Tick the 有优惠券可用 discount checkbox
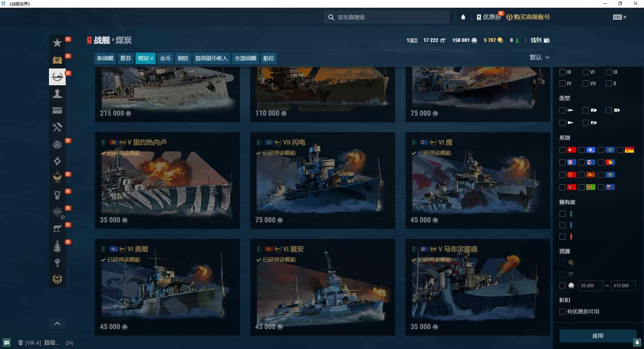Screen dimensions: 644x349 pyautogui.click(x=562, y=312)
